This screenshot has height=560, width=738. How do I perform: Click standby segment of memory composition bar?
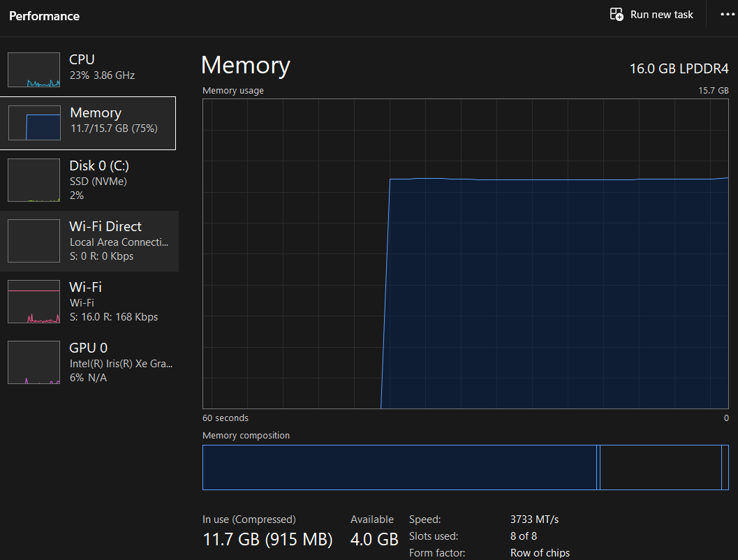660,467
